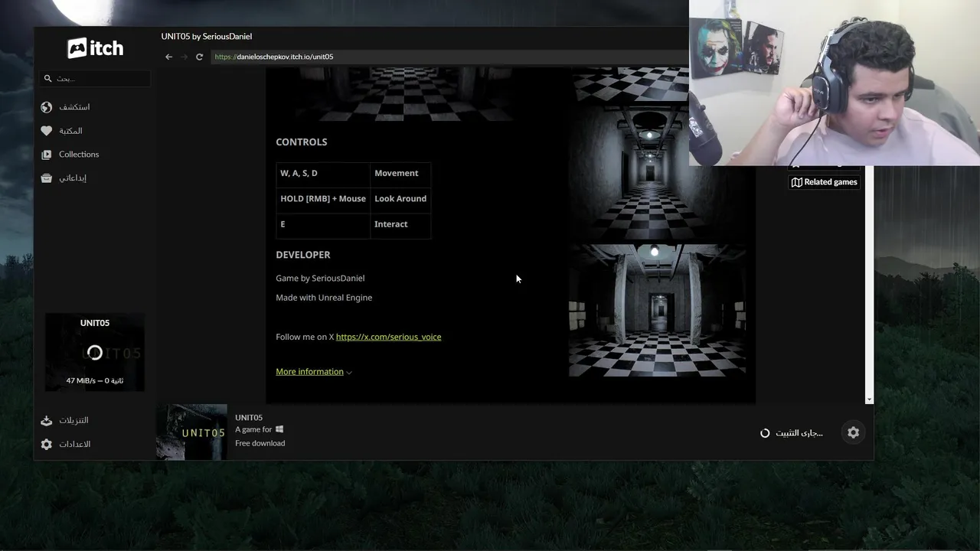This screenshot has height=551, width=980.
Task: Click the Made with Unreal Engine text
Action: tap(324, 298)
